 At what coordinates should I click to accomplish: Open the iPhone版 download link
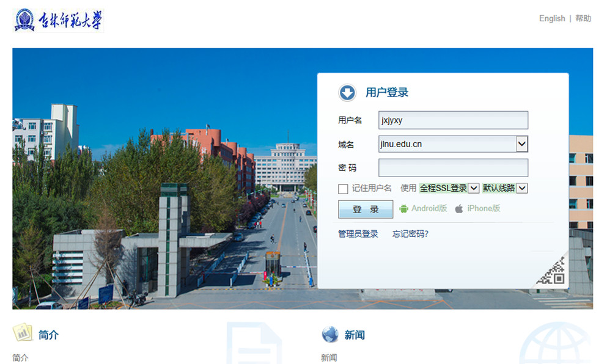tap(484, 209)
